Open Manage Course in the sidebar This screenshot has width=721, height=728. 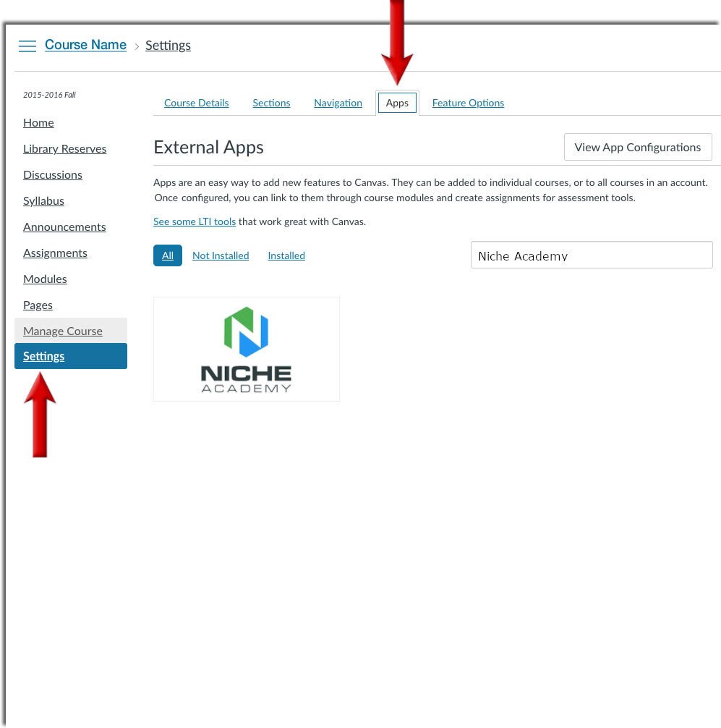pos(62,331)
